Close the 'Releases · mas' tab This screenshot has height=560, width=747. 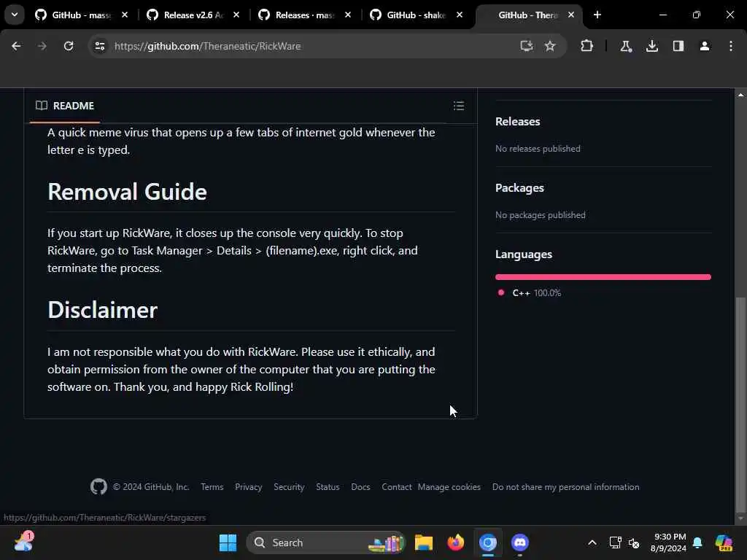(348, 15)
